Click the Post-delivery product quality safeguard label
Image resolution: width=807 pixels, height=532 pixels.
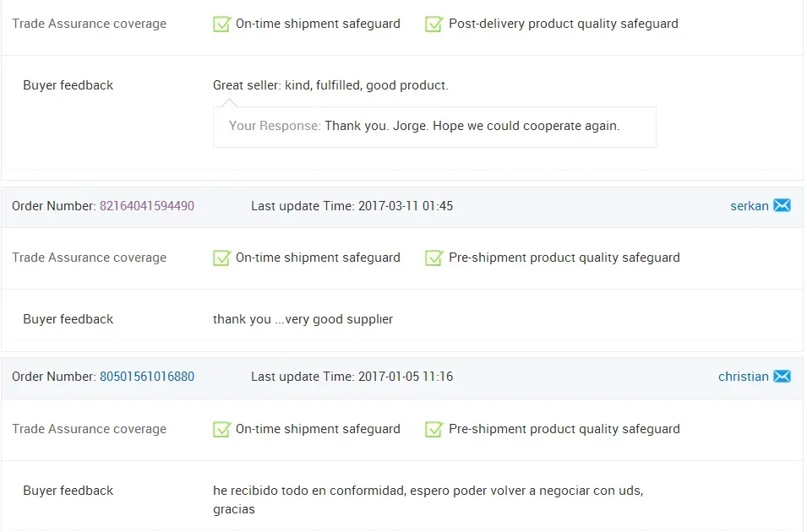pyautogui.click(x=563, y=24)
